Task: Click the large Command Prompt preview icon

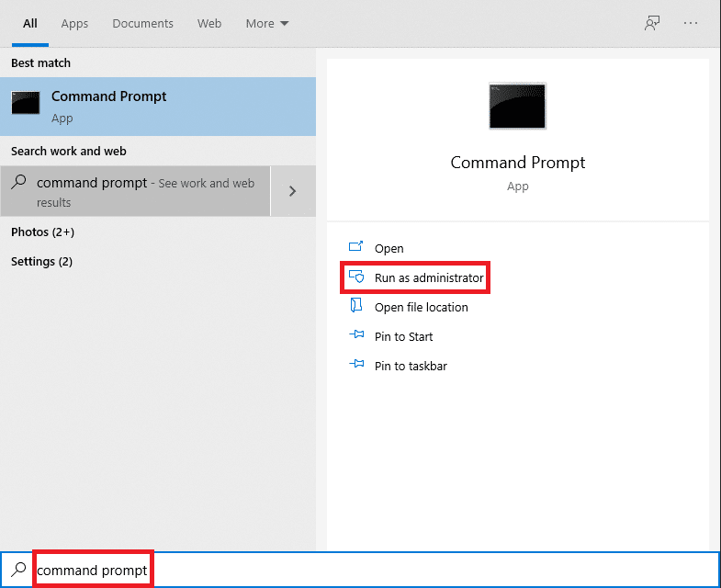Action: 518,107
